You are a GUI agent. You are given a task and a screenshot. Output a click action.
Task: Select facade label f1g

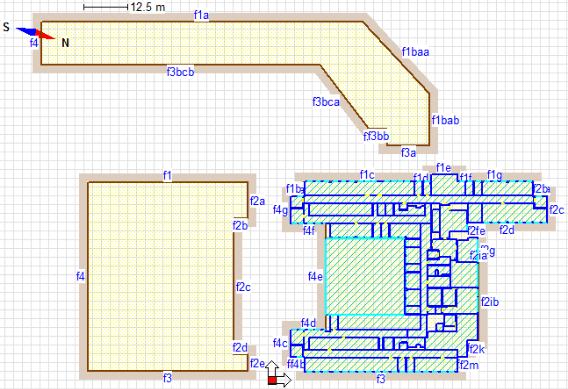tap(494, 175)
